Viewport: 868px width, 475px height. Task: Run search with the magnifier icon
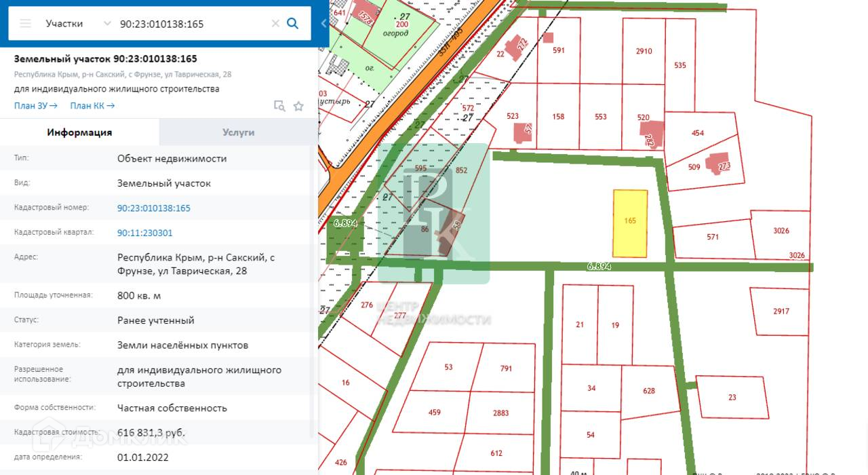click(293, 23)
